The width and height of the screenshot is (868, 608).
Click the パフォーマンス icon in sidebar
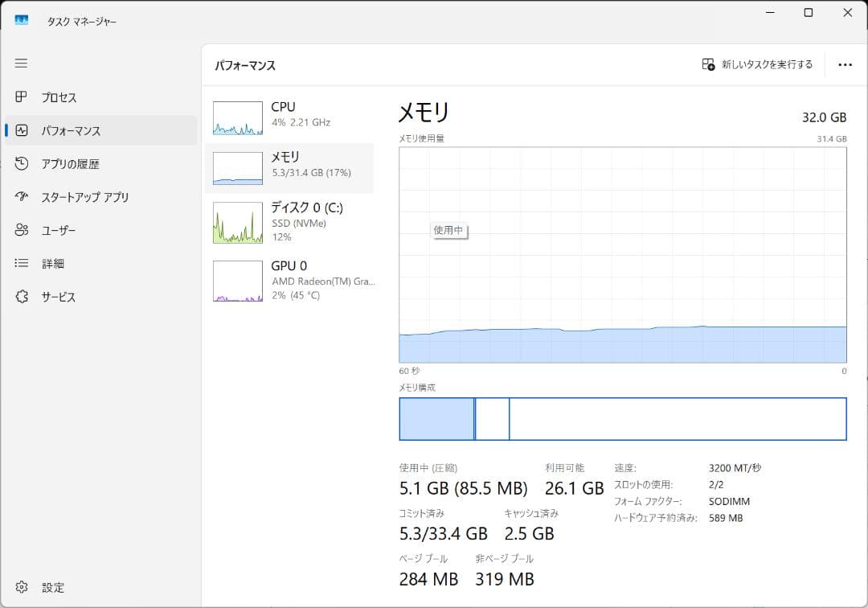(x=22, y=130)
